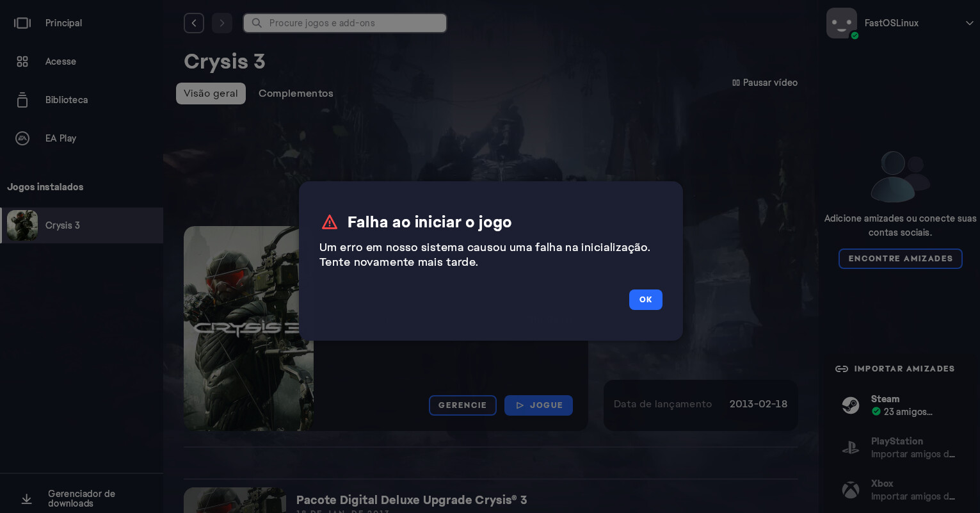The height and width of the screenshot is (513, 980).
Task: Open Gerenciador de downloads
Action: click(82, 499)
